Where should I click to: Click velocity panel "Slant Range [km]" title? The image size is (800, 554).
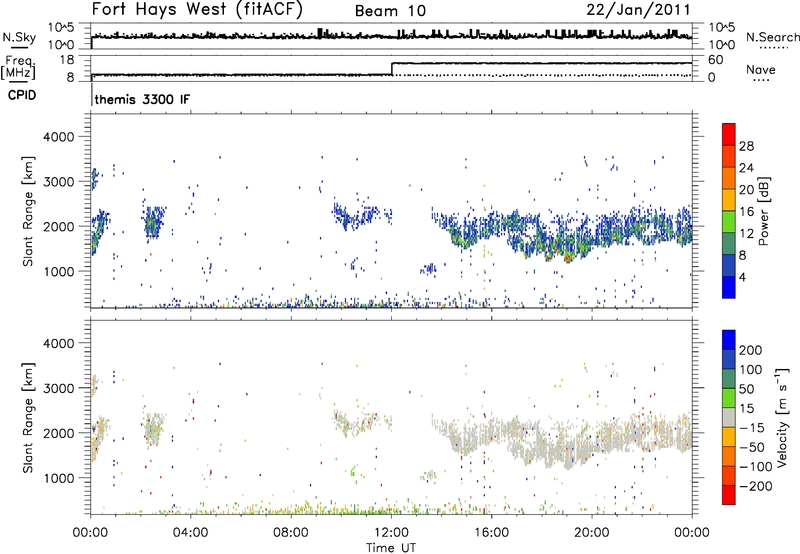click(x=28, y=417)
